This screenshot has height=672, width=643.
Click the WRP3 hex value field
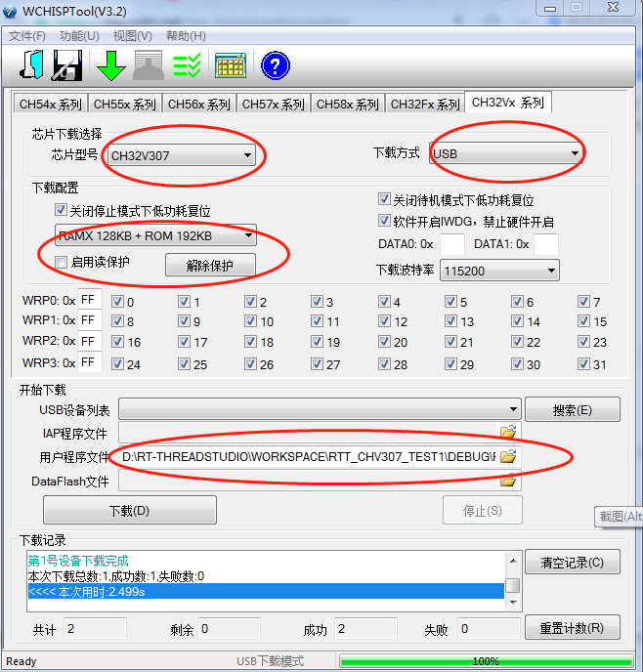90,362
